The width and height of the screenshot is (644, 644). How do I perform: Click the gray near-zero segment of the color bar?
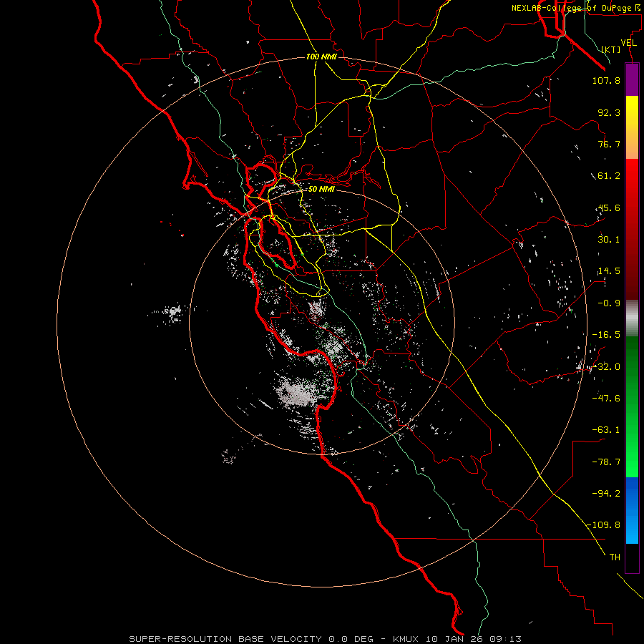click(x=632, y=318)
